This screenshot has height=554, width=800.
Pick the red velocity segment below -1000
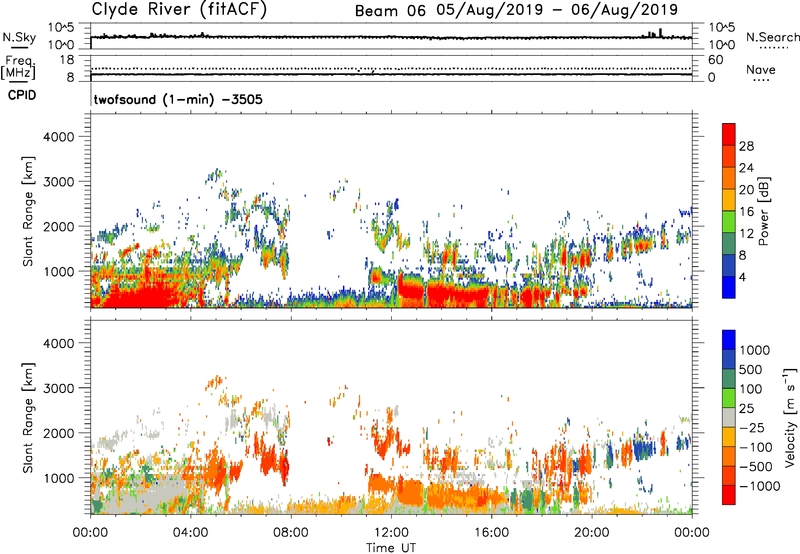point(729,495)
